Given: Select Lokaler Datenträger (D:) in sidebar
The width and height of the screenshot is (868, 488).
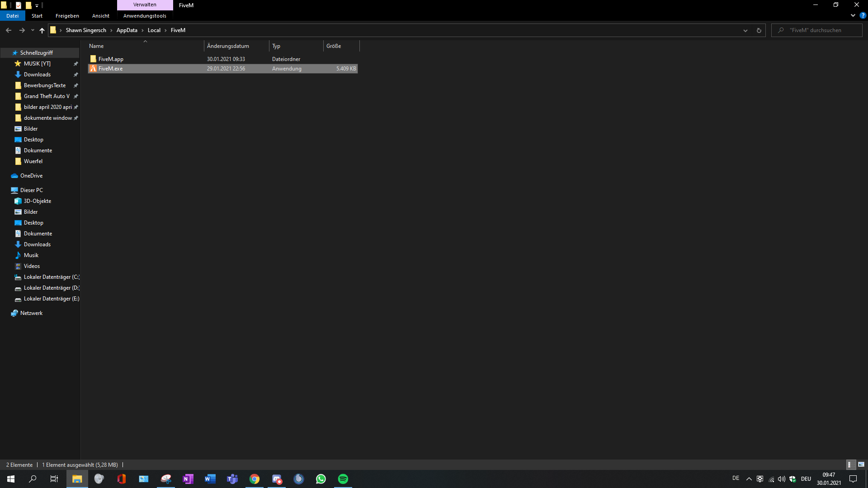Looking at the screenshot, I should [51, 288].
